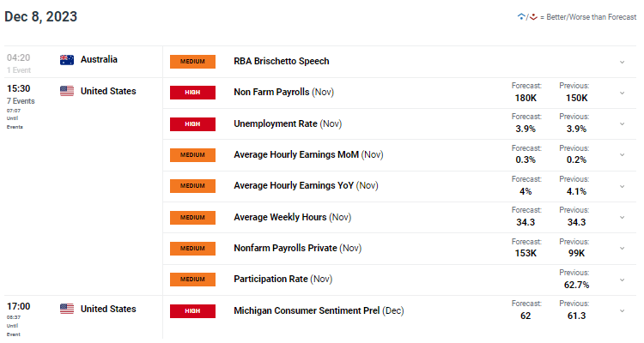Image resolution: width=644 pixels, height=343 pixels.
Task: Expand the RBA Brischetto Speech row
Action: tap(621, 62)
